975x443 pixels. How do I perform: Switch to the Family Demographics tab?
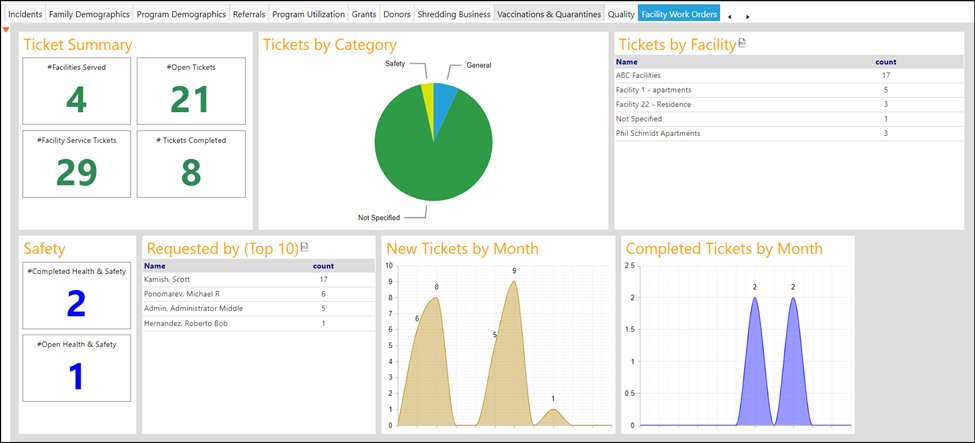90,14
